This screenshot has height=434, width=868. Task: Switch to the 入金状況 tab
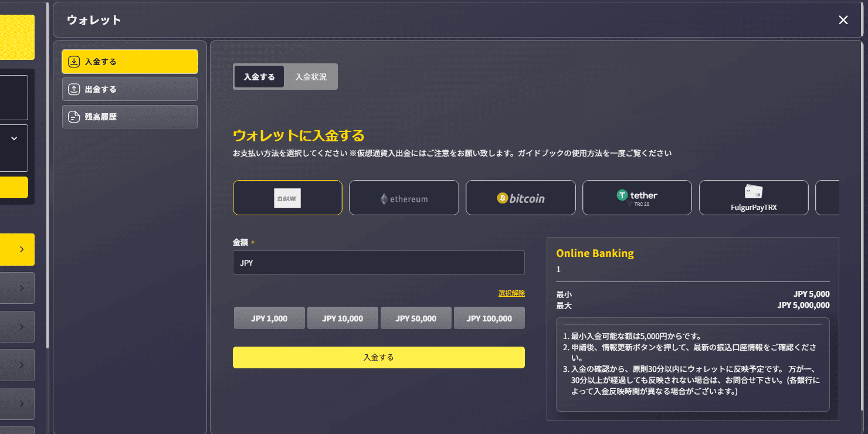pos(311,77)
